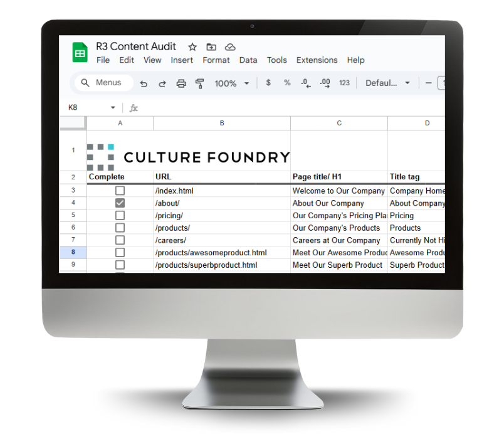Click the Google Sheets home icon
Image resolution: width=504 pixels, height=434 pixels.
[x=80, y=53]
